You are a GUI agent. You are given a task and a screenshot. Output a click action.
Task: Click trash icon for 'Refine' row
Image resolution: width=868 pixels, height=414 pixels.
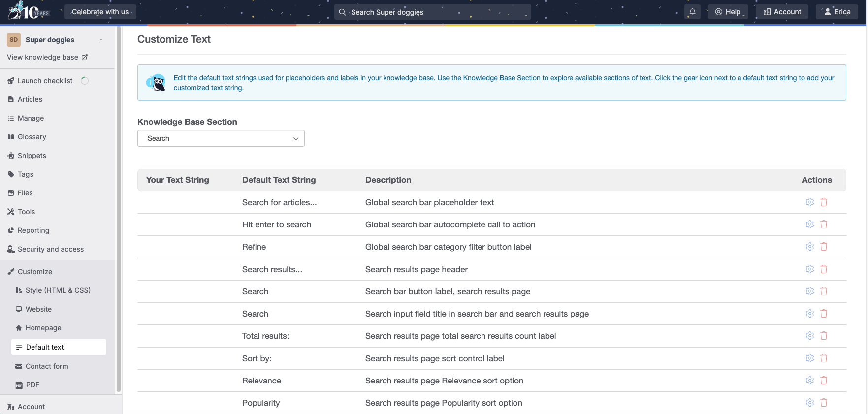(824, 247)
